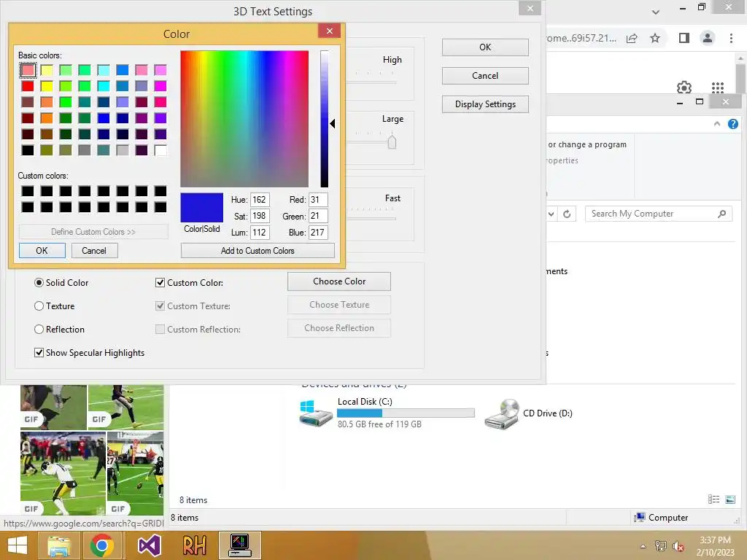Refresh the My Computer location
Viewport: 747px width, 560px height.
coord(567,214)
